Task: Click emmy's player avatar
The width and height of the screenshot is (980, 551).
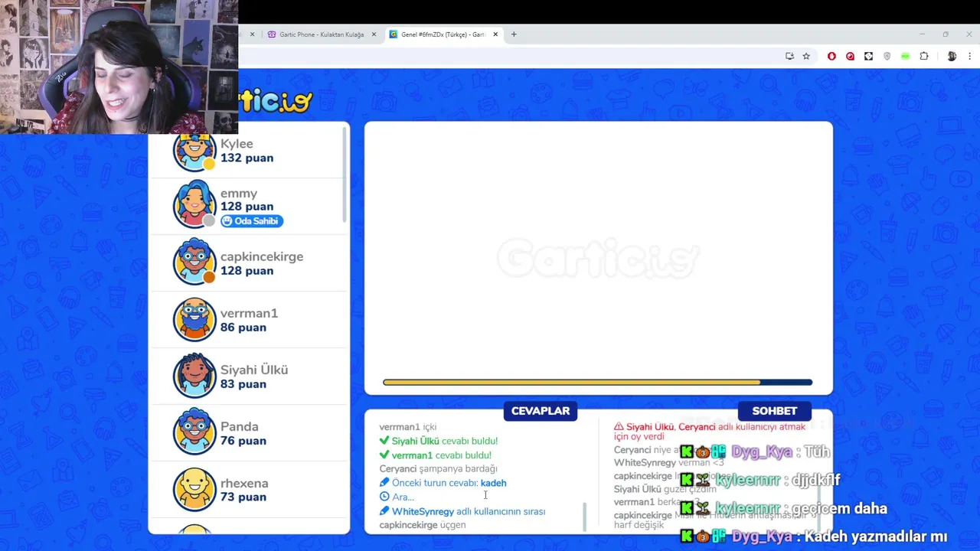Action: coord(194,204)
